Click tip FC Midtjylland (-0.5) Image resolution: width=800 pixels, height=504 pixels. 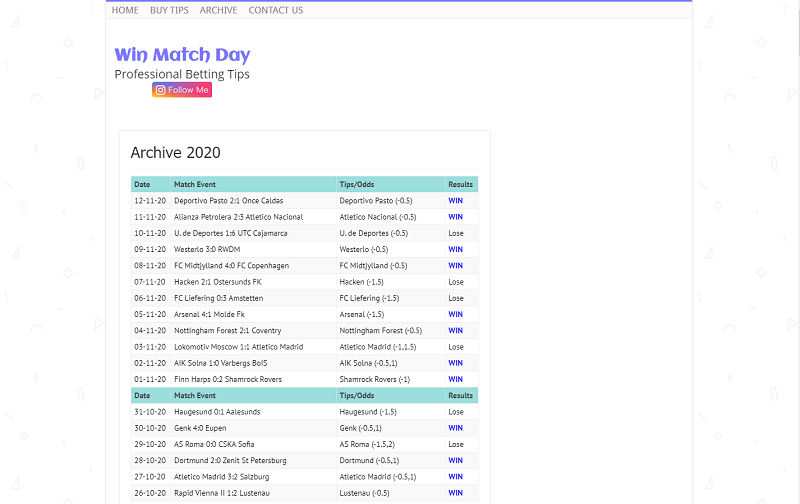coord(373,266)
